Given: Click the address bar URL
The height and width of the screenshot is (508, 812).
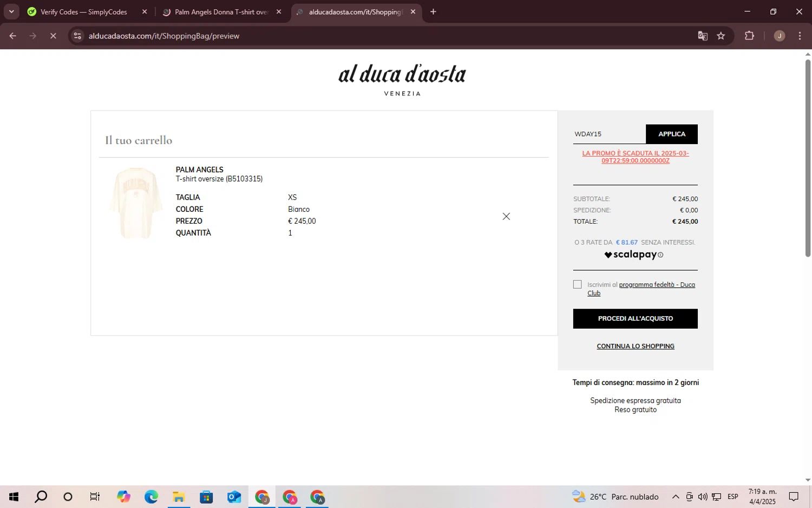Looking at the screenshot, I should tap(164, 36).
